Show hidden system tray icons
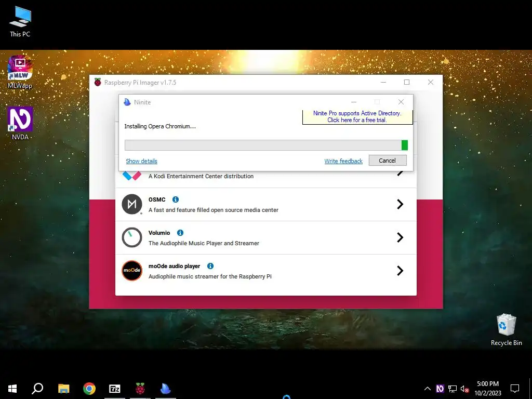The image size is (532, 399). point(428,389)
